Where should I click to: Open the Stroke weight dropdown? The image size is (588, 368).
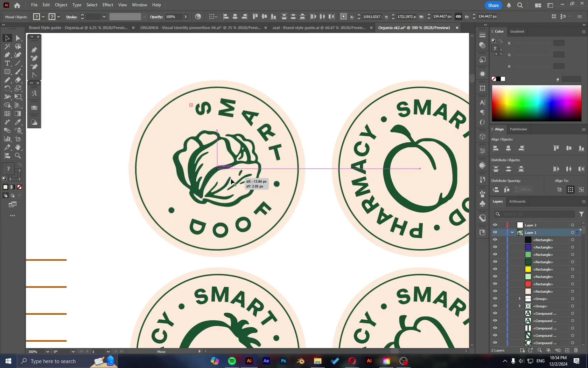pos(104,17)
